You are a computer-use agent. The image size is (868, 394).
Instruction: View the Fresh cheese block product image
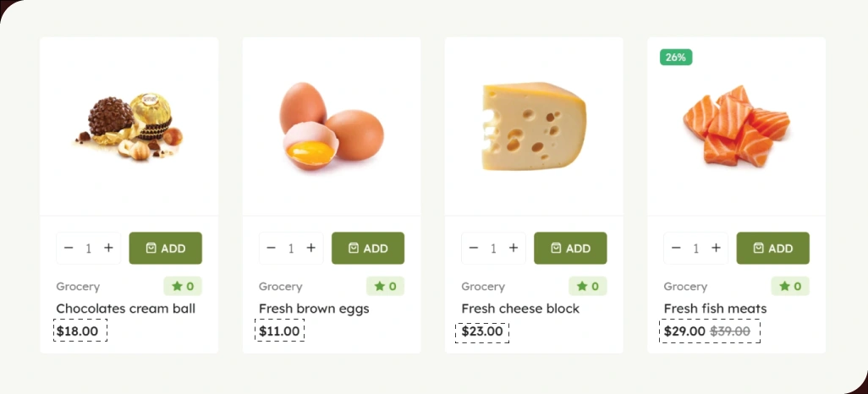[534, 126]
